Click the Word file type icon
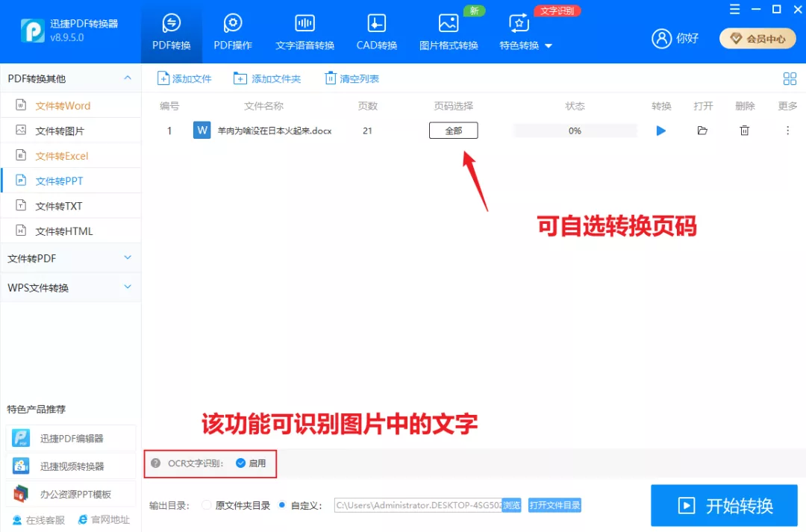Viewport: 806px width, 532px height. point(202,130)
